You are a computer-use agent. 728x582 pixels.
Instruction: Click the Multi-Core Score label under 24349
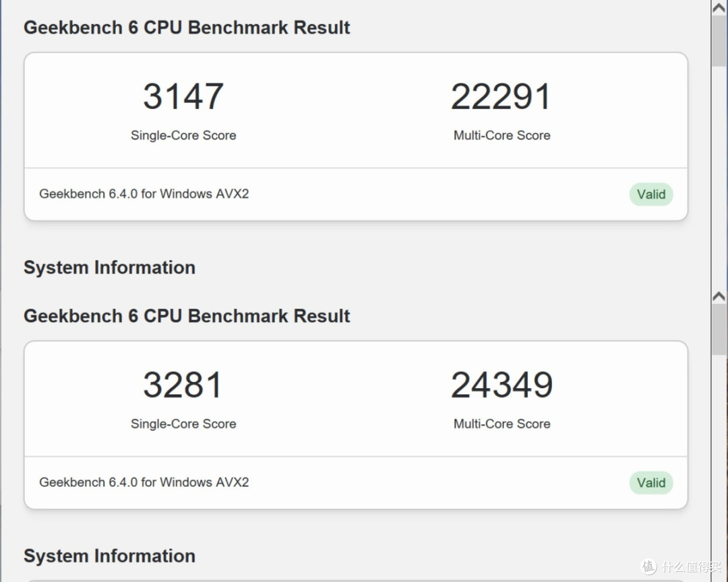[x=502, y=424]
